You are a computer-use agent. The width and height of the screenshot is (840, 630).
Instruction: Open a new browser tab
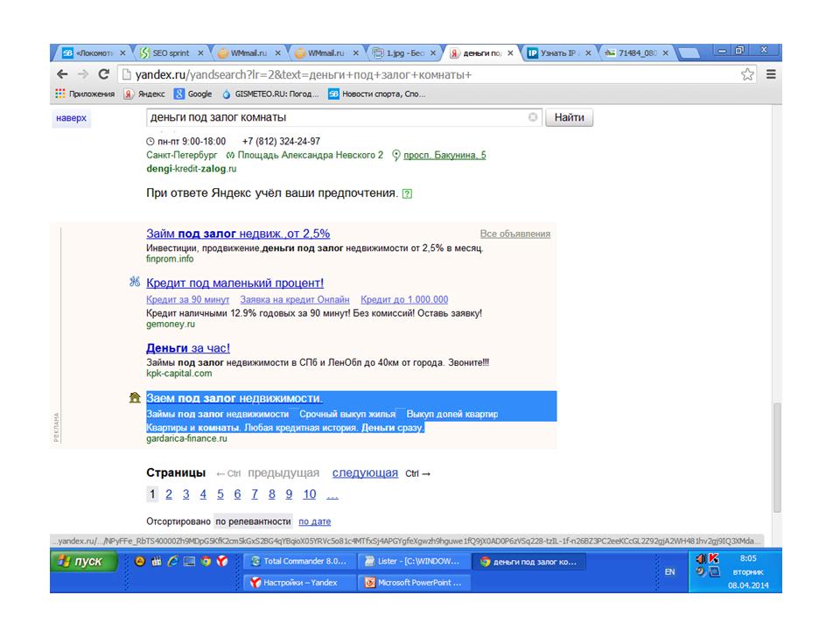[689, 53]
